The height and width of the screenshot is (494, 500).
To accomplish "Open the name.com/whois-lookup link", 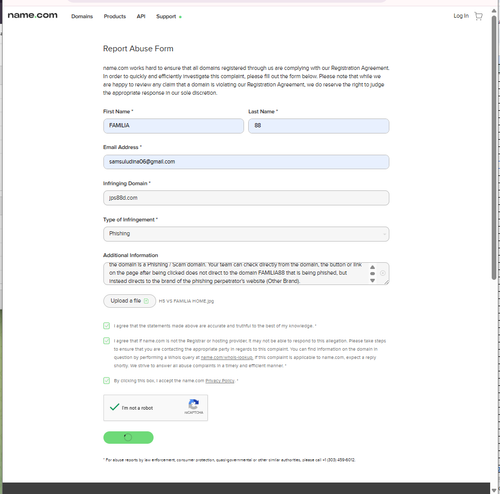I will [227, 357].
